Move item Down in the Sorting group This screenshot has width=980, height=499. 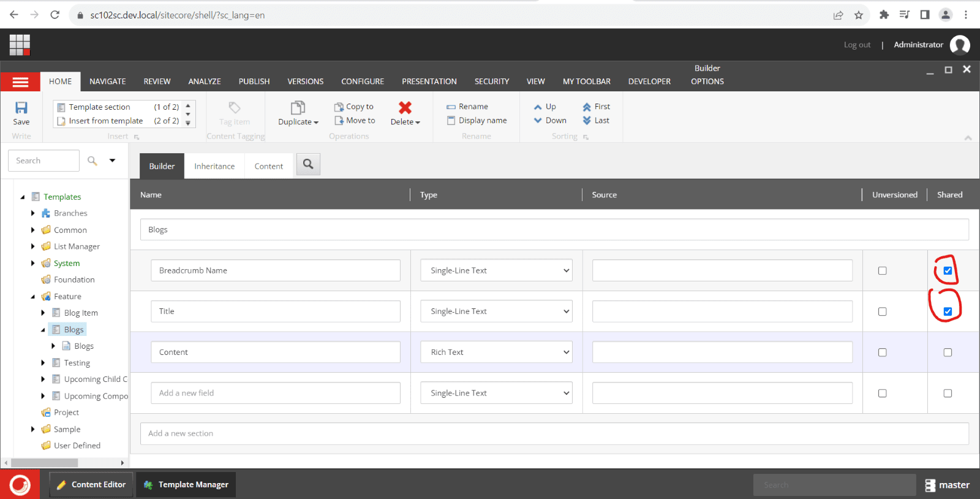point(550,120)
